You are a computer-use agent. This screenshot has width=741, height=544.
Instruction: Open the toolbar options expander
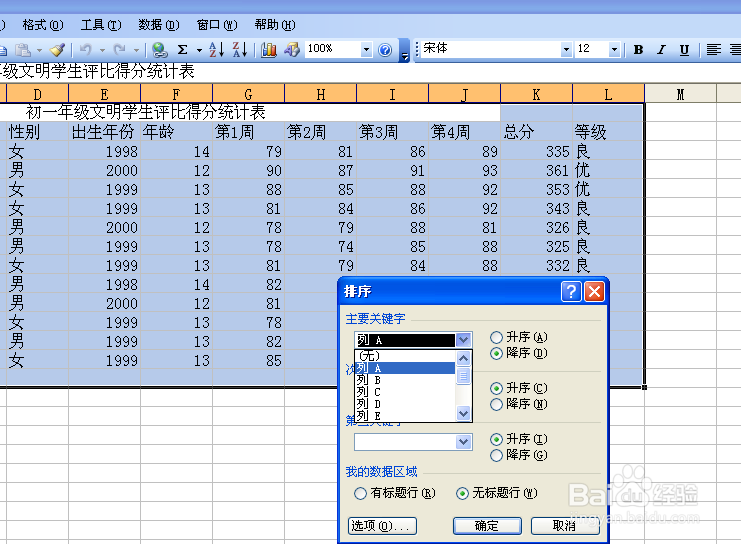click(405, 51)
